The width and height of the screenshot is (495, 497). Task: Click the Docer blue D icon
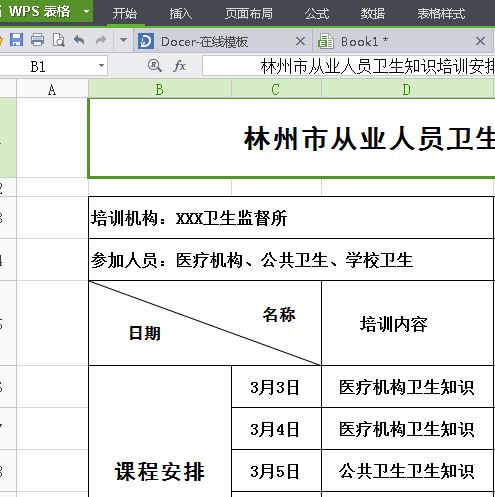[146, 41]
